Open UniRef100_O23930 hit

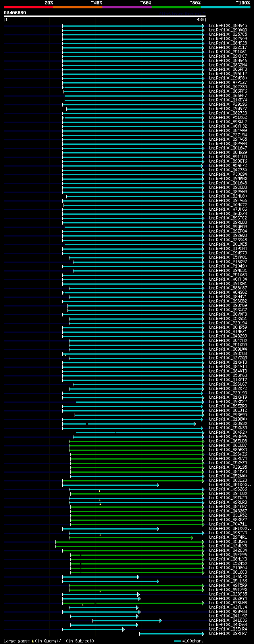point(228,424)
